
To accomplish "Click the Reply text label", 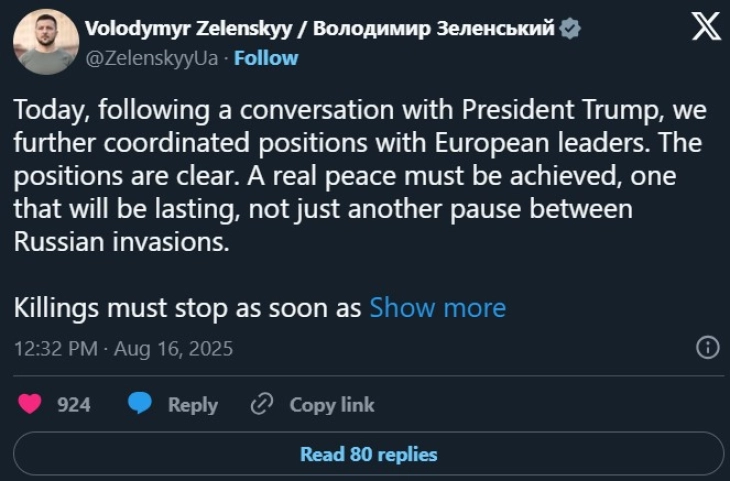I will coord(193,404).
